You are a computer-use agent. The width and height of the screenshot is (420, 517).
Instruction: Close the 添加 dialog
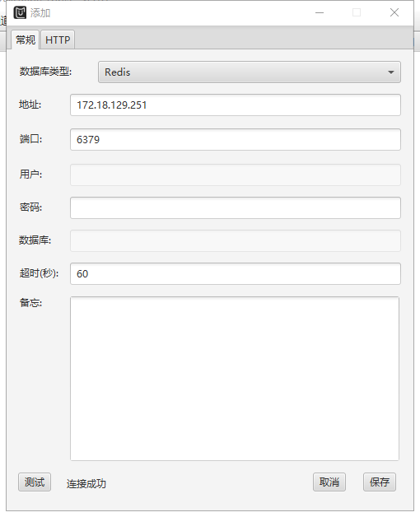394,13
